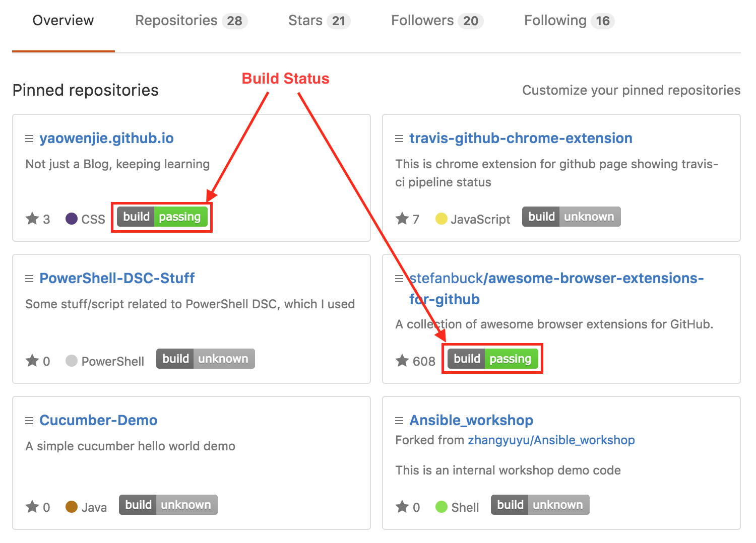
Task: Click 'A collection of awesome browser extensions' text
Action: coord(554,324)
